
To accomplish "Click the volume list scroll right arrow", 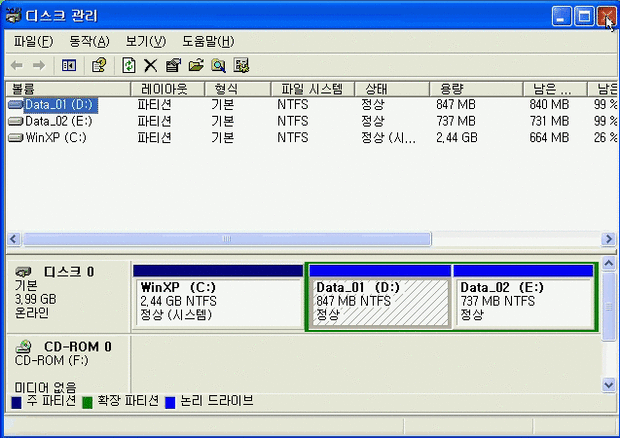I will click(609, 239).
